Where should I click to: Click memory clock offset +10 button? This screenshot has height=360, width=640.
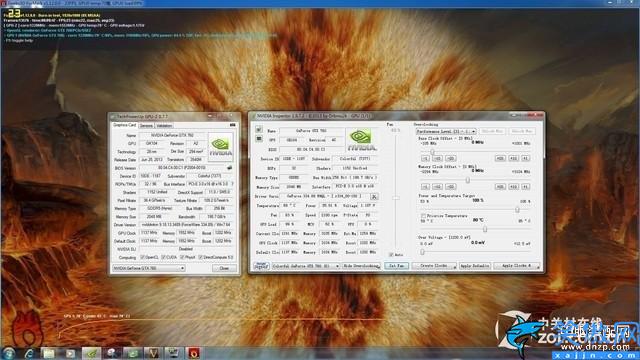pyautogui.click(x=513, y=187)
